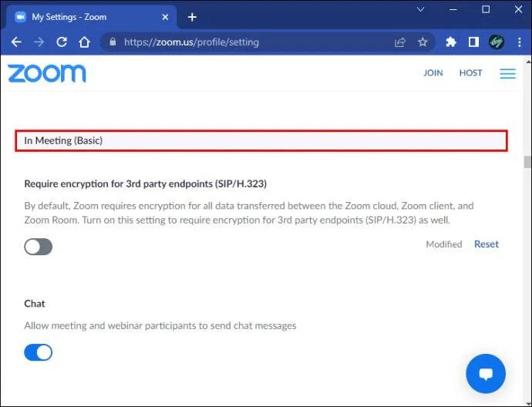This screenshot has height=407, width=532.
Task: Click the JOIN link
Action: click(433, 73)
